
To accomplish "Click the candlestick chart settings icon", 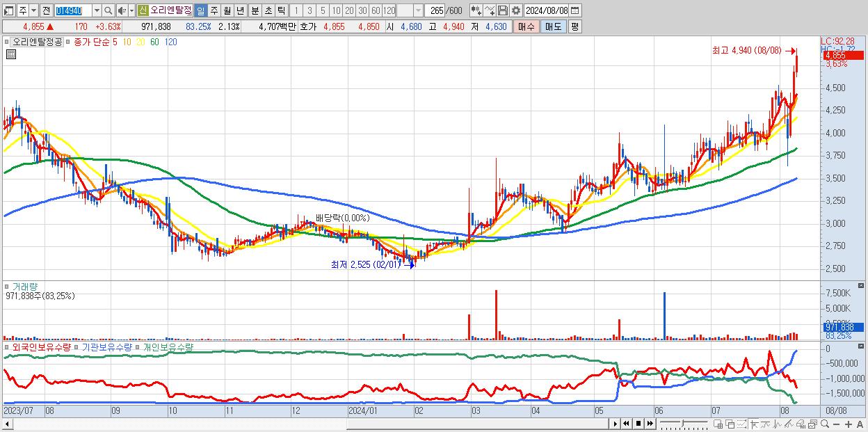I will coord(476,10).
